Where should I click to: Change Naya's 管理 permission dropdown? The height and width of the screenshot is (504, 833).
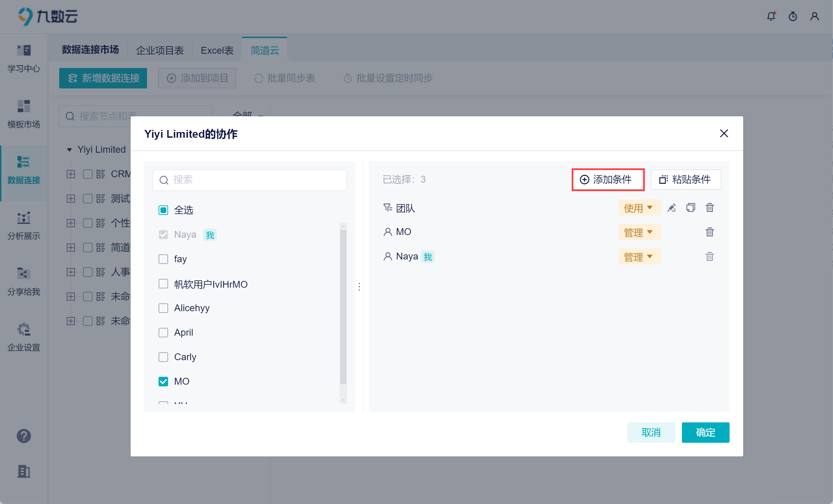(639, 257)
